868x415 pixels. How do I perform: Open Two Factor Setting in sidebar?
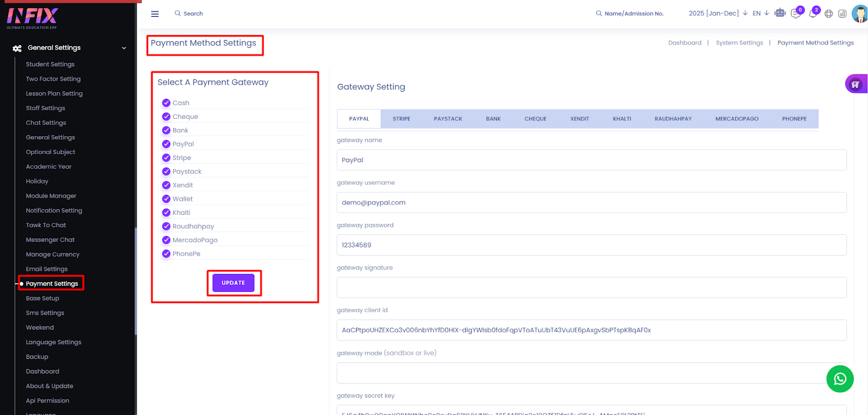53,79
